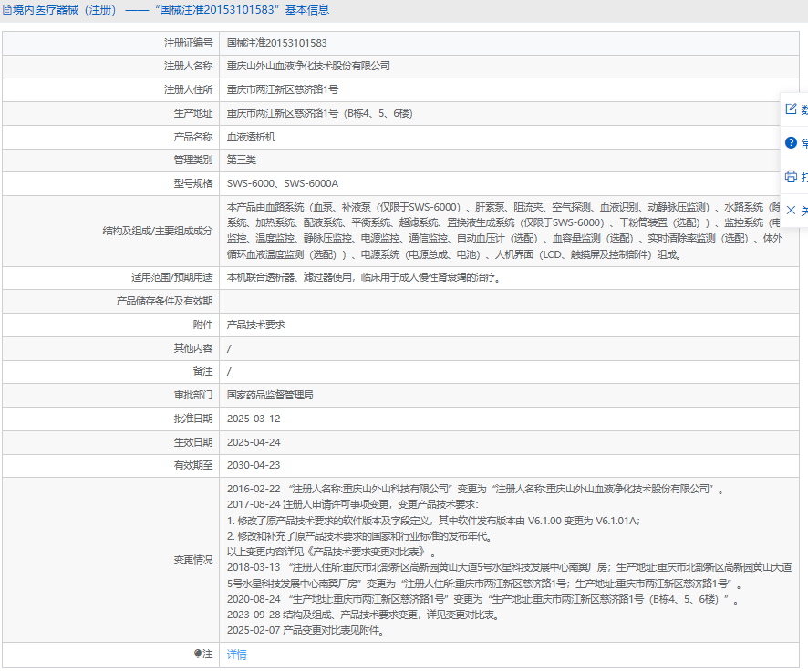Click the management class value 第三类
This screenshot has width=808, height=672.
click(x=241, y=160)
